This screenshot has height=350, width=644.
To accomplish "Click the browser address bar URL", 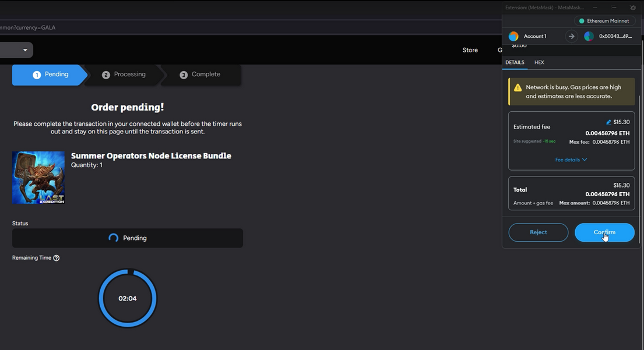I will [27, 27].
